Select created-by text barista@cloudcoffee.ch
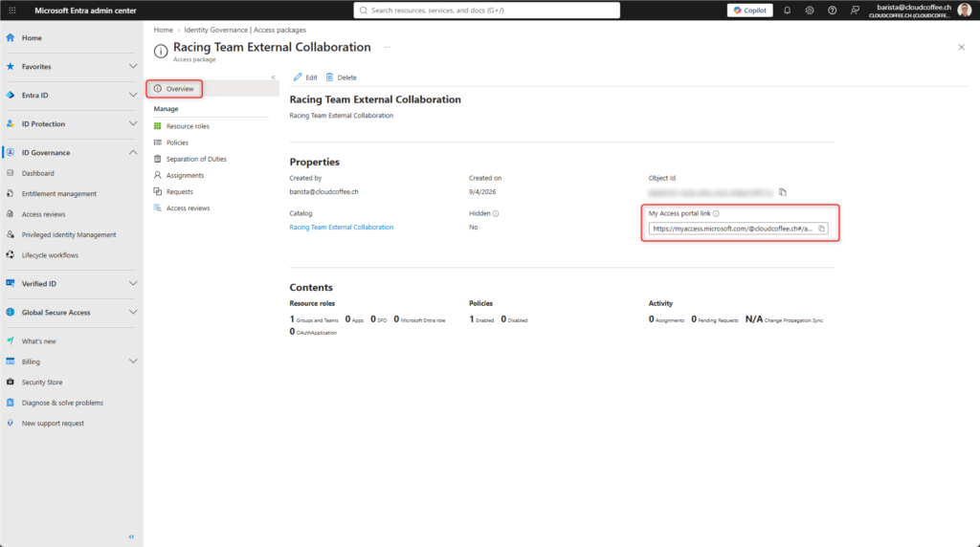 [x=323, y=192]
